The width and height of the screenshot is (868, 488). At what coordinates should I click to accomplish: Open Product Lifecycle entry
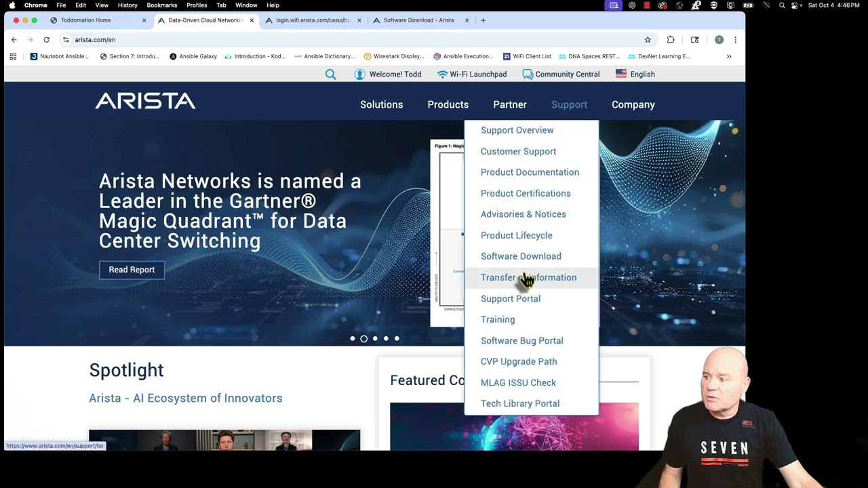pyautogui.click(x=516, y=235)
